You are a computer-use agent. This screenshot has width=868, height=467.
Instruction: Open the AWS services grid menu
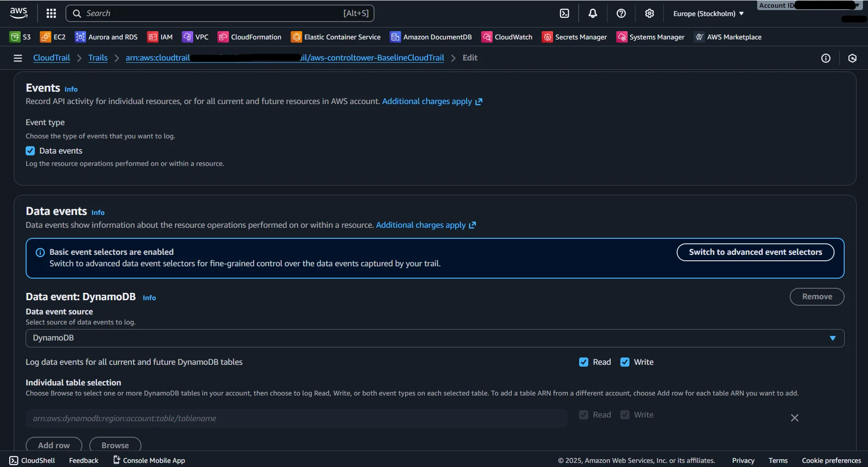click(51, 13)
